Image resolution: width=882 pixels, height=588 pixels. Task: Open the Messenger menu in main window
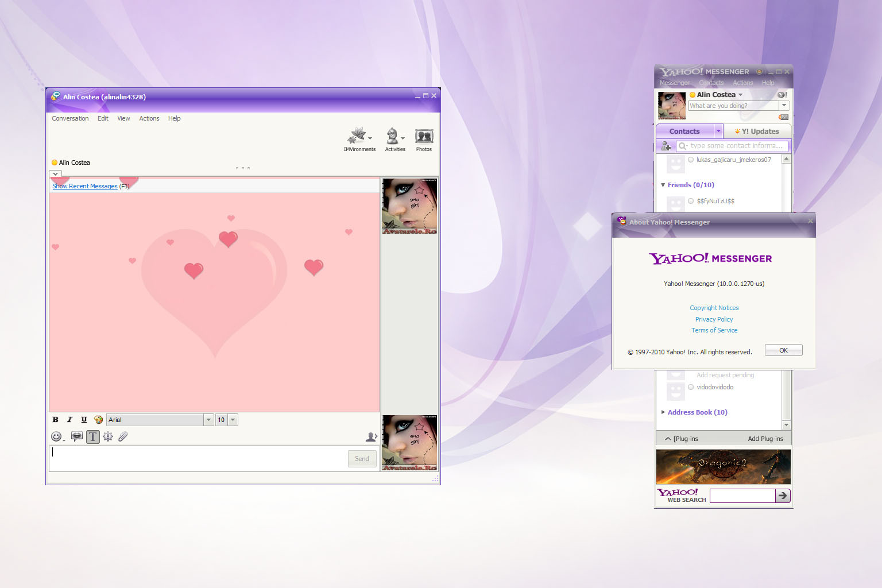click(674, 83)
